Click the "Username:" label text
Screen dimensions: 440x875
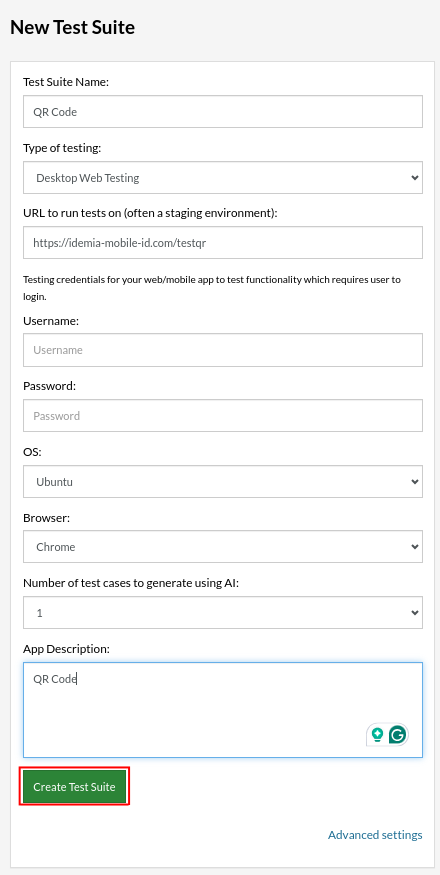tap(51, 321)
